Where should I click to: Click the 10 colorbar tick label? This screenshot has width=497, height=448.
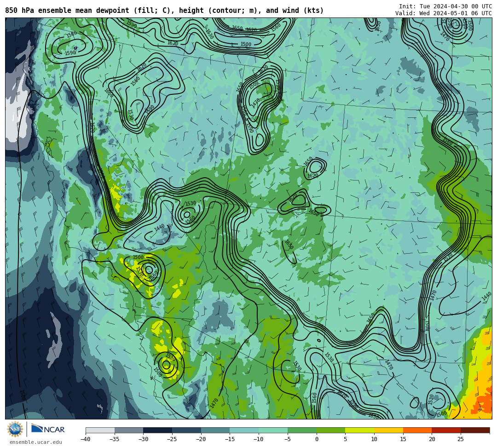pyautogui.click(x=374, y=439)
